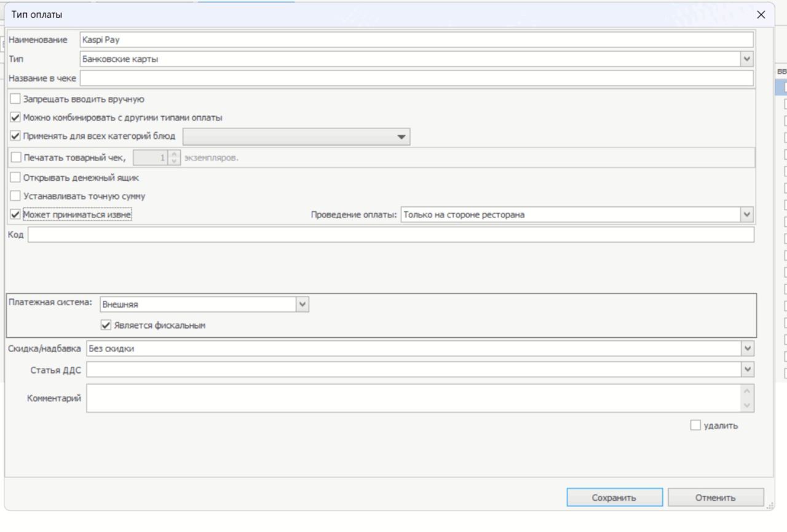Check Устанавливать точную сумму box
Screen dimensions: 787x532
click(x=16, y=197)
